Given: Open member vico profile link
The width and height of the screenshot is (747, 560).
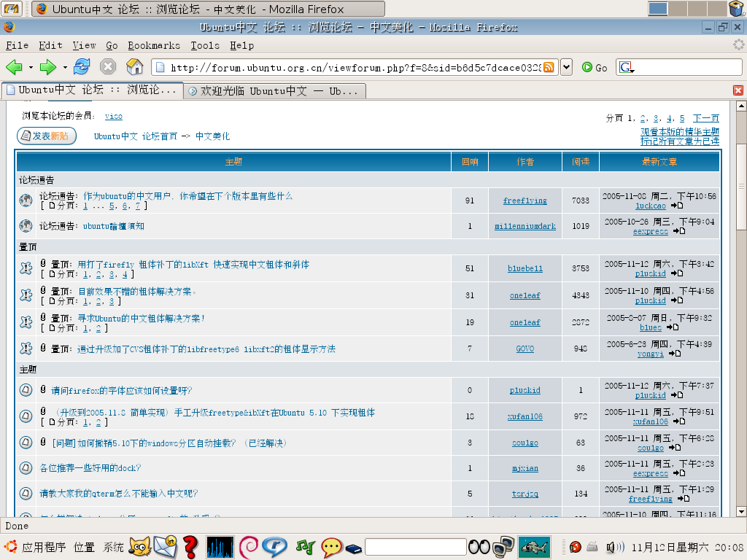Looking at the screenshot, I should coord(113,116).
